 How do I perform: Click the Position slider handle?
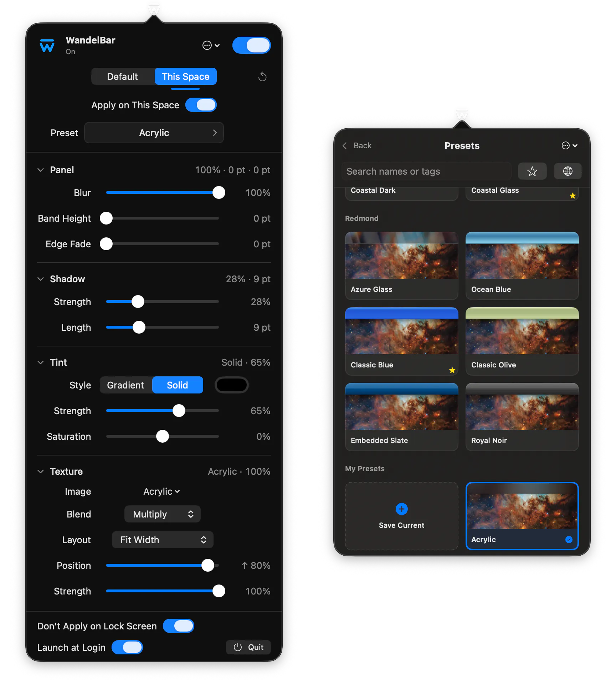tap(208, 565)
